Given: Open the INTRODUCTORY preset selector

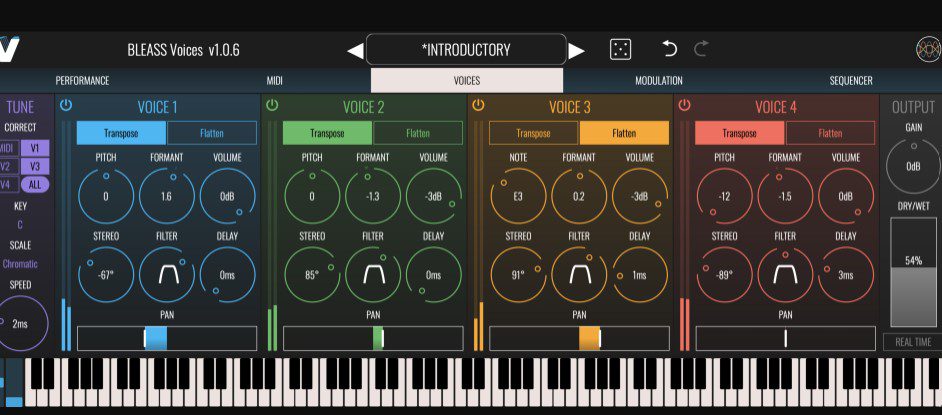Looking at the screenshot, I should point(466,49).
